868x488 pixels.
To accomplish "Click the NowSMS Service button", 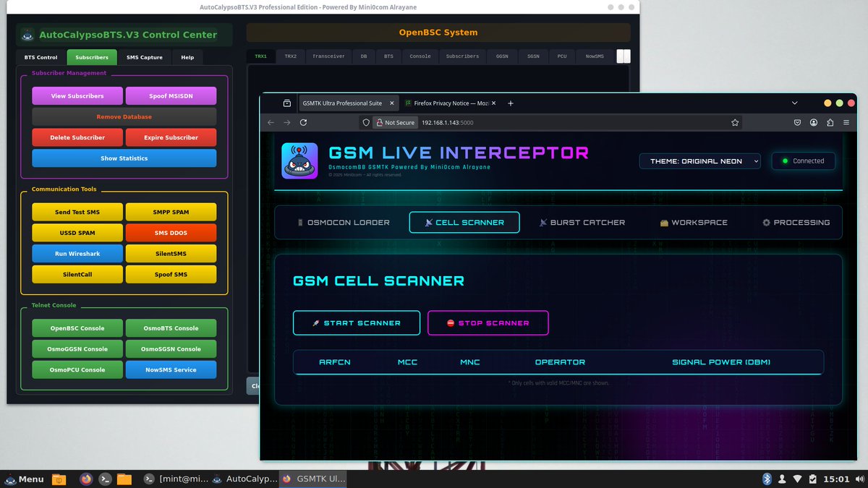I will coord(171,369).
